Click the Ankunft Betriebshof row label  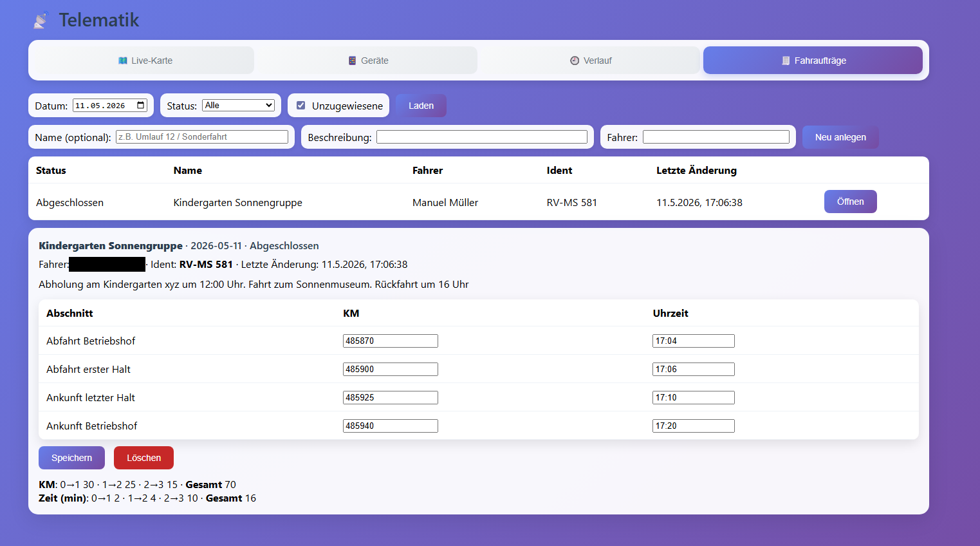pos(91,426)
